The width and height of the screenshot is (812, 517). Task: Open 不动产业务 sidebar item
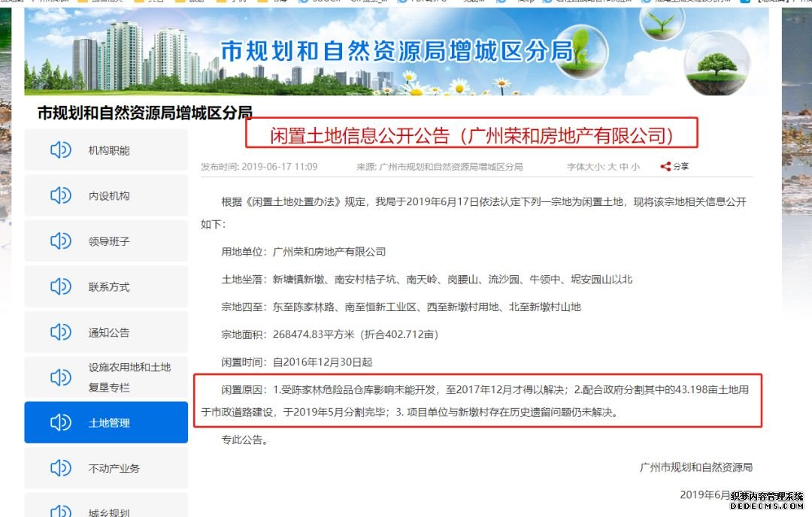(106, 468)
